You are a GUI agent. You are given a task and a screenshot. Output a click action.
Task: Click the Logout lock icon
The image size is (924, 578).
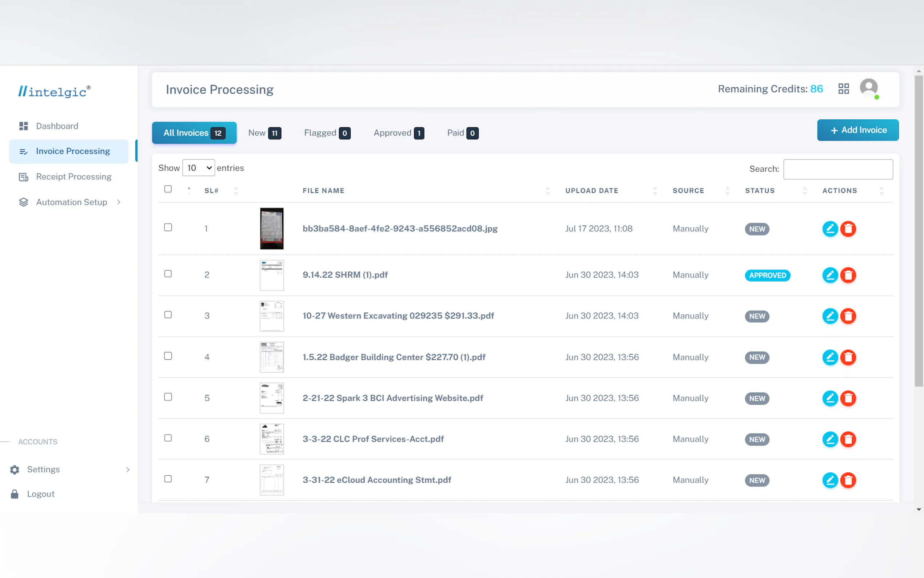(15, 494)
